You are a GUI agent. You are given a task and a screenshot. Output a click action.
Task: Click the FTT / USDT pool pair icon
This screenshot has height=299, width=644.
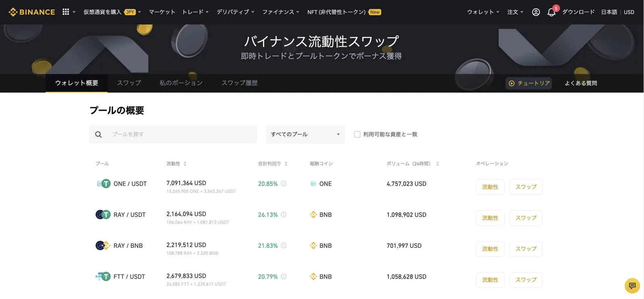pos(103,277)
